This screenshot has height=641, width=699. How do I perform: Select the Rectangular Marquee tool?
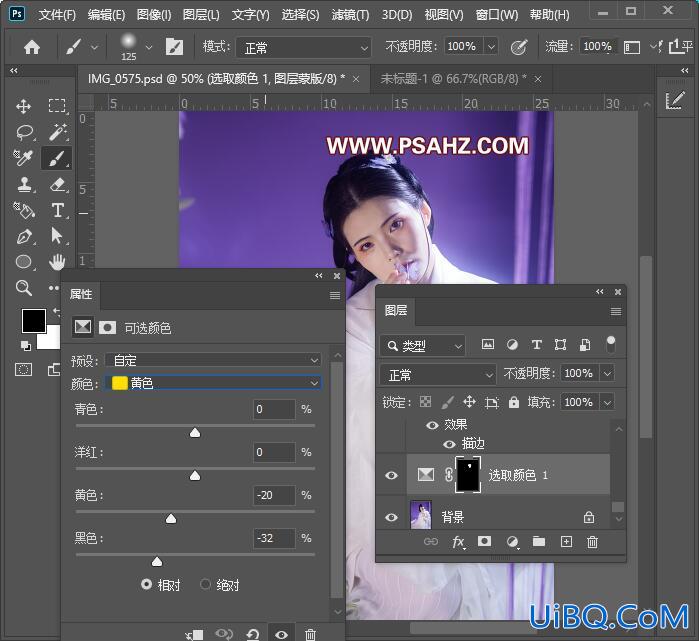[57, 106]
